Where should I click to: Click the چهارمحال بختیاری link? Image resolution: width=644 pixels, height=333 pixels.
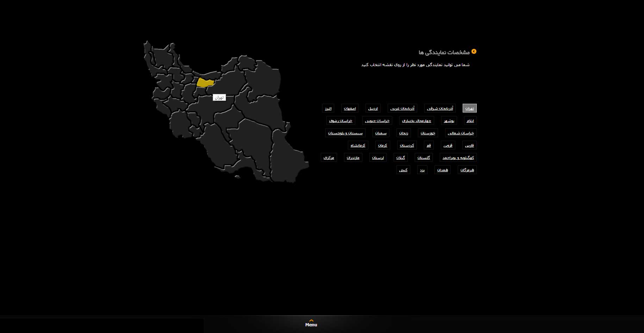tap(417, 121)
